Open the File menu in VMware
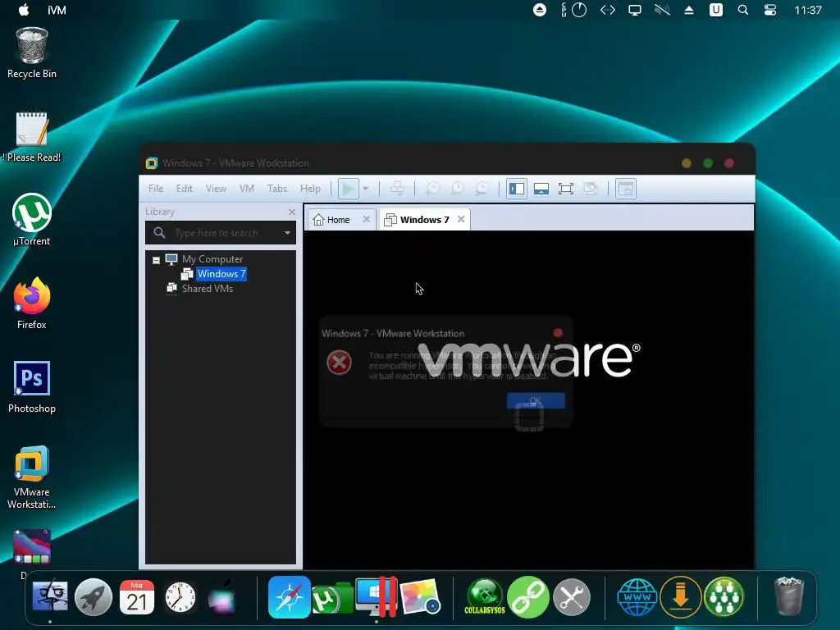Viewport: 840px width, 630px height. point(156,189)
